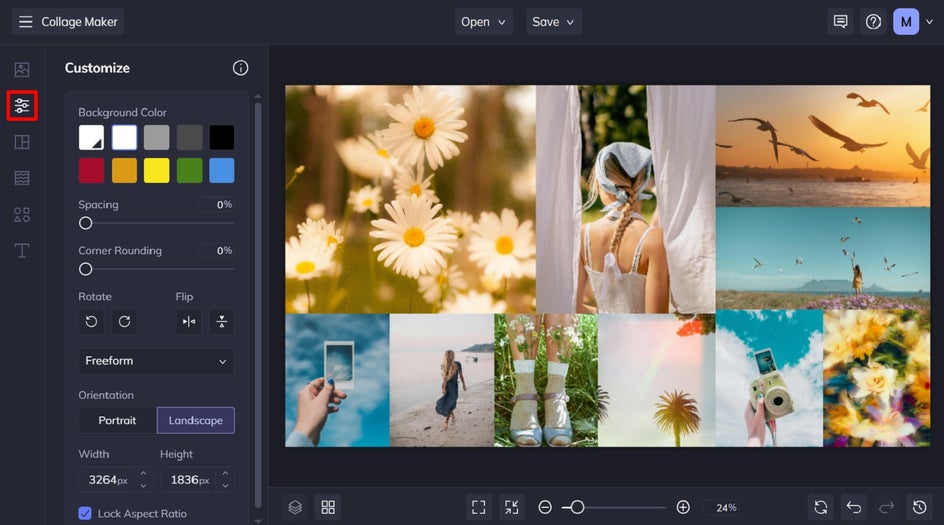Click the Spacing slider handle

(85, 223)
